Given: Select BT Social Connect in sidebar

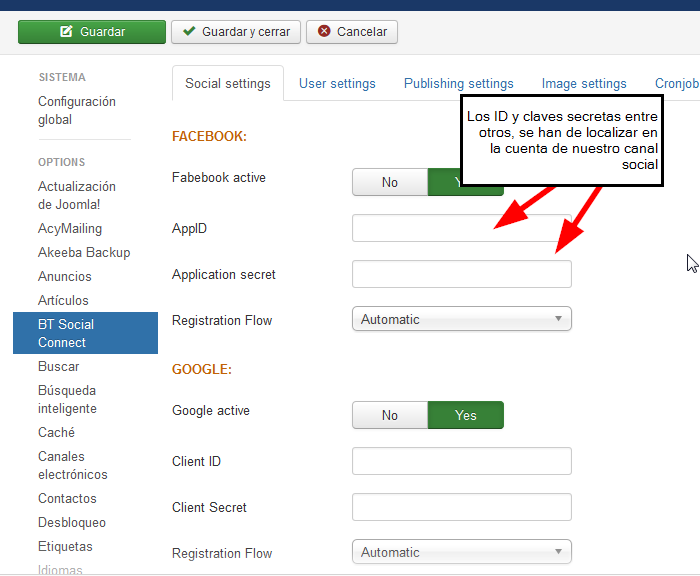Looking at the screenshot, I should tap(85, 333).
